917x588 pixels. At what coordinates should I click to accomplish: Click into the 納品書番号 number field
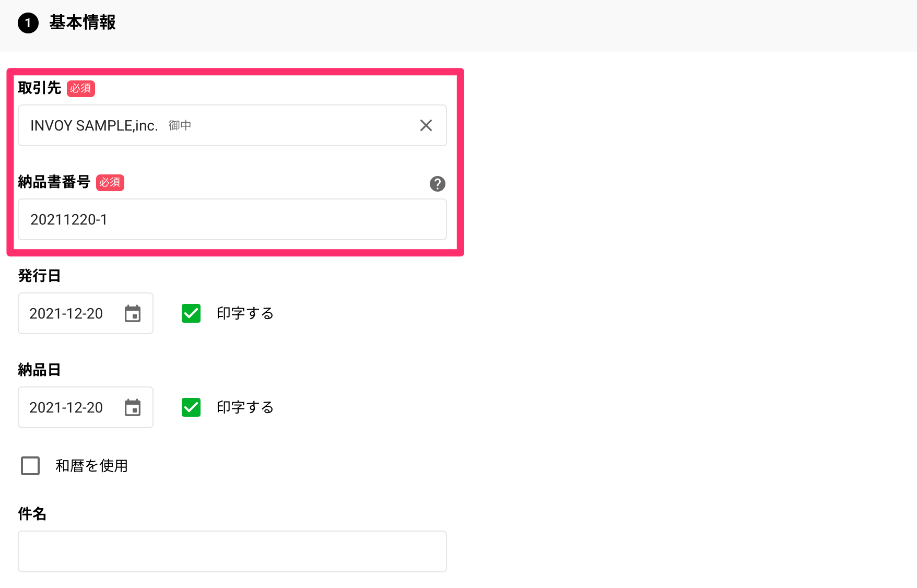232,219
